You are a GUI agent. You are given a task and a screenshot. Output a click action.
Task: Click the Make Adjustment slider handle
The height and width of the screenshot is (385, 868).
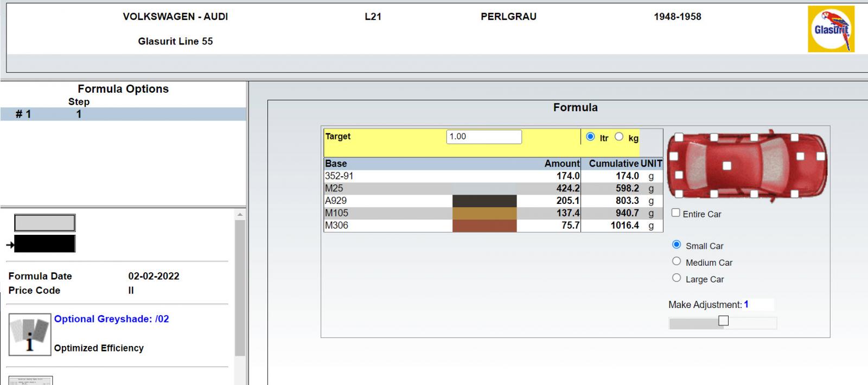(723, 321)
